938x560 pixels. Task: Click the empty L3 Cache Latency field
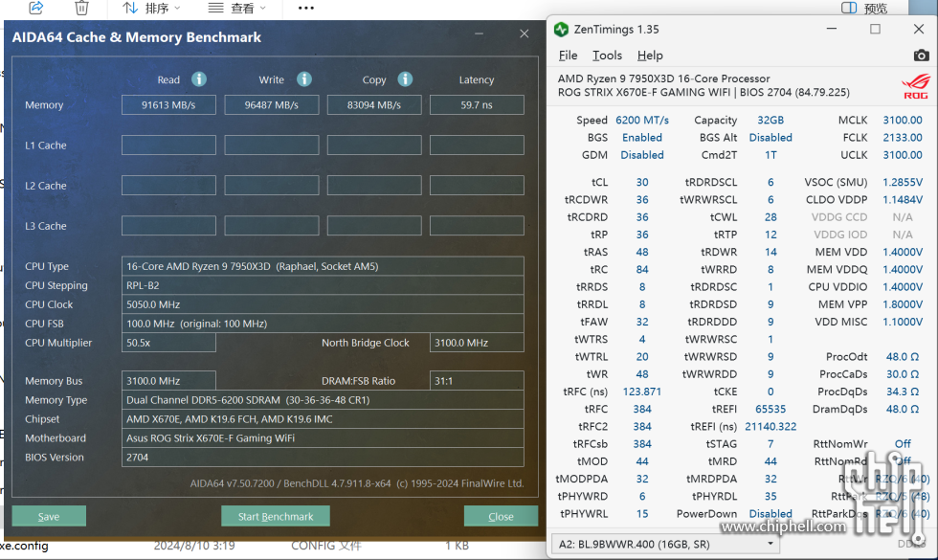coord(477,226)
